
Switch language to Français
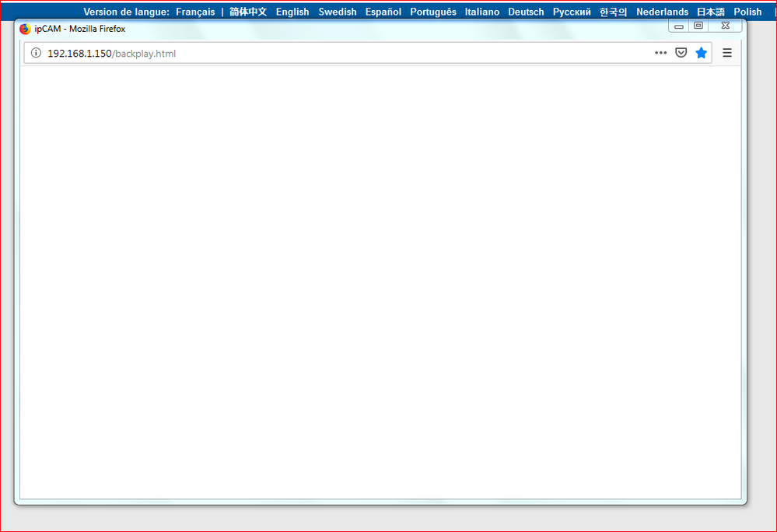[x=195, y=12]
